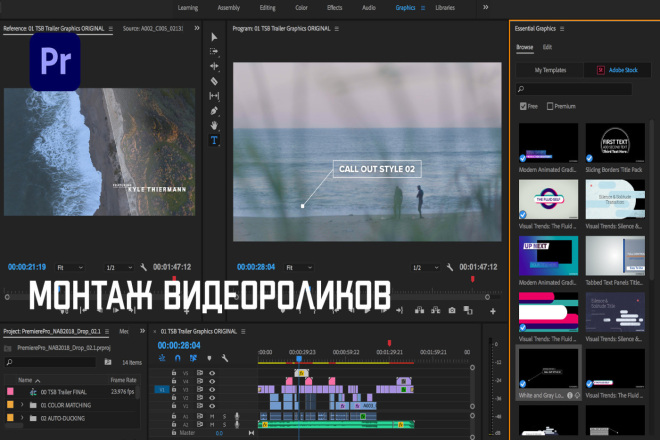Create new bin in Project panel
Image resolution: width=660 pixels, height=440 pixels.
tap(108, 362)
